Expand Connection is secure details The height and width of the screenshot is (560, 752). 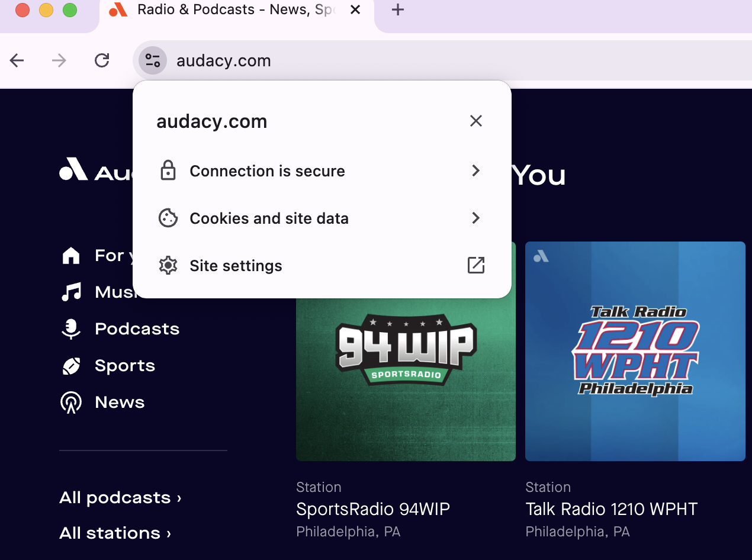pos(475,171)
